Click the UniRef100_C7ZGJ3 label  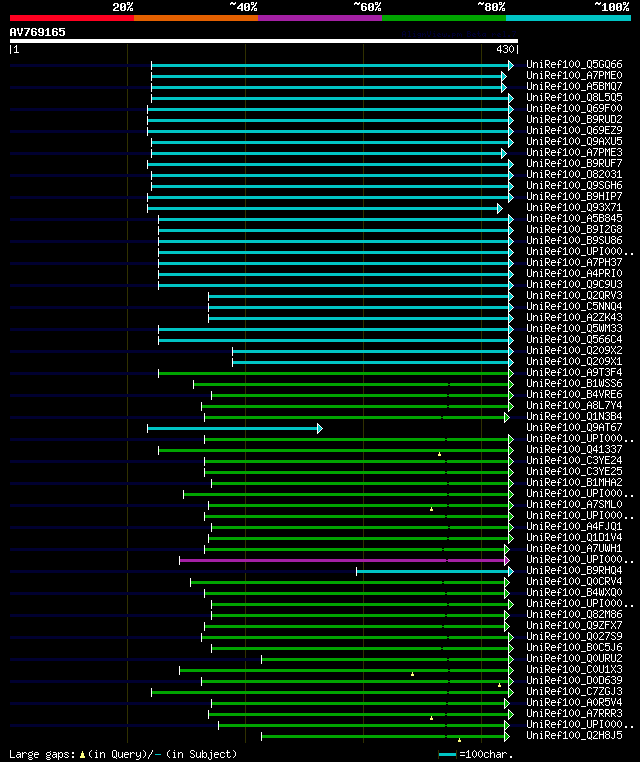574,692
